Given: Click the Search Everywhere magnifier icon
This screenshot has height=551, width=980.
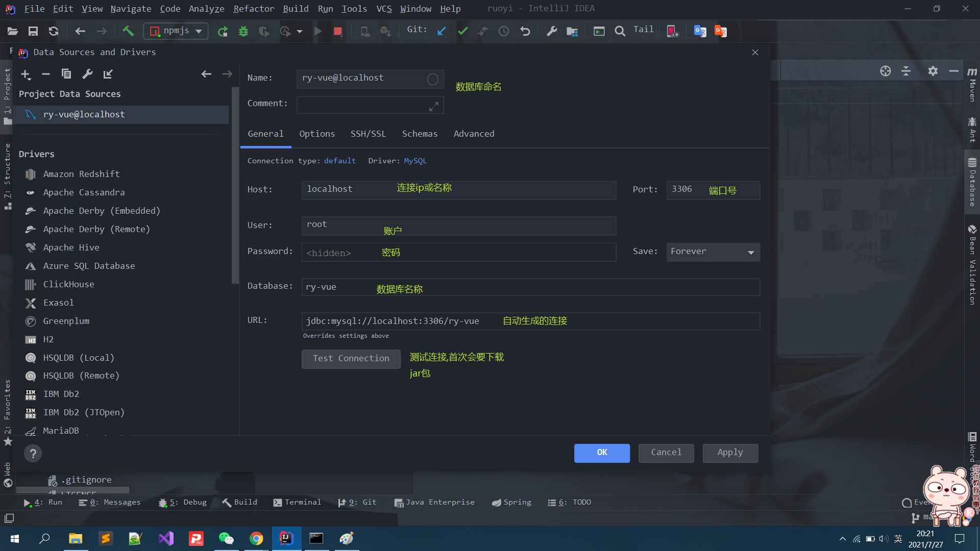Looking at the screenshot, I should point(620,32).
